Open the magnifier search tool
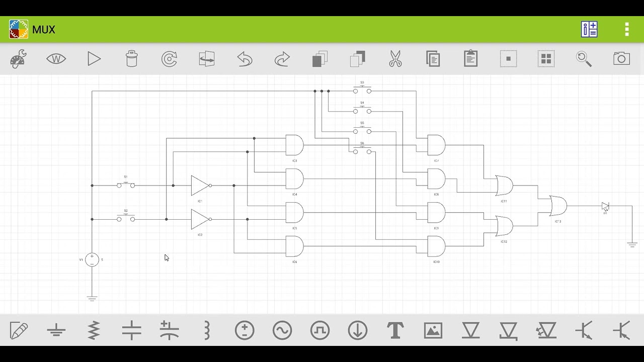644x362 pixels. (x=584, y=59)
